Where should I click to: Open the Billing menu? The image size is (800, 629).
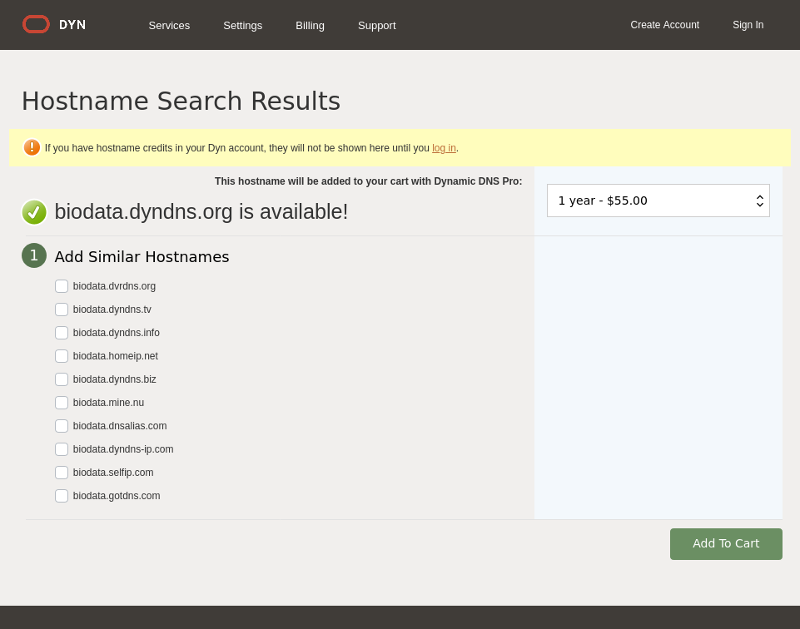[310, 25]
